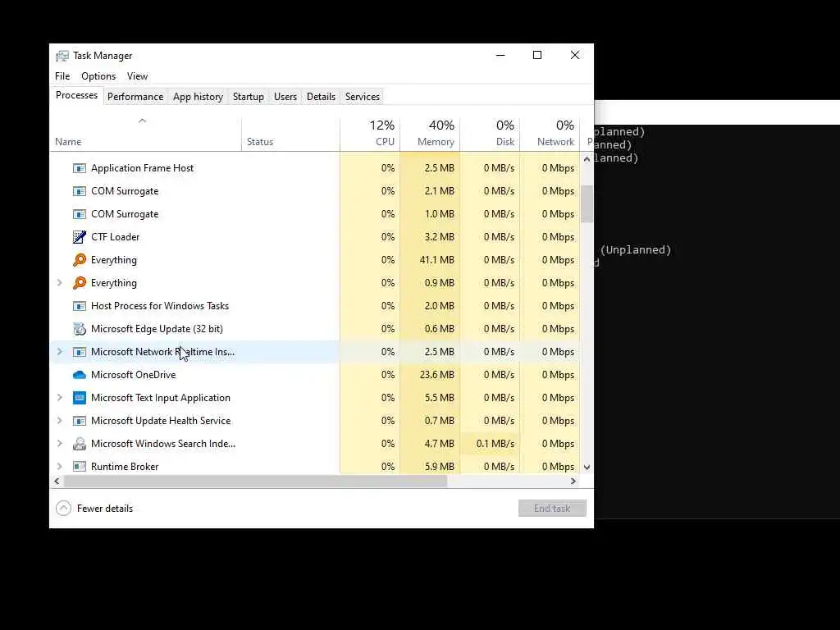This screenshot has width=840, height=630.
Task: Select the Processes tab
Action: point(76,95)
